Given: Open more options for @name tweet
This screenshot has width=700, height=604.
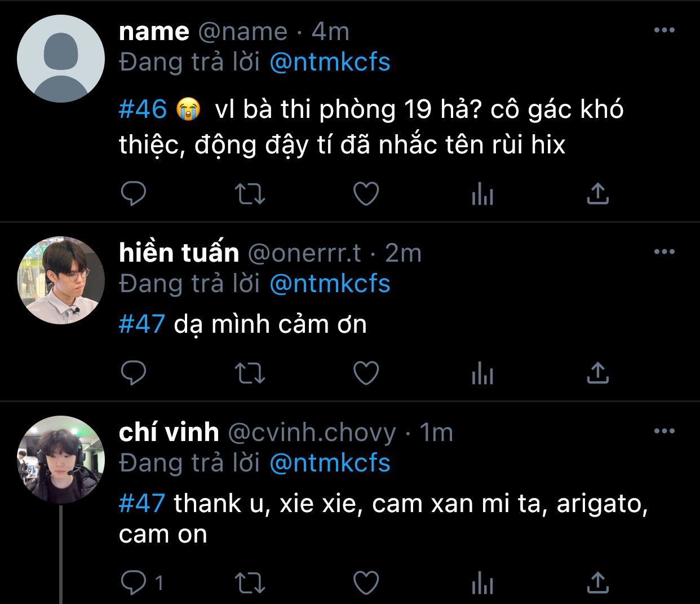Looking at the screenshot, I should tap(664, 30).
